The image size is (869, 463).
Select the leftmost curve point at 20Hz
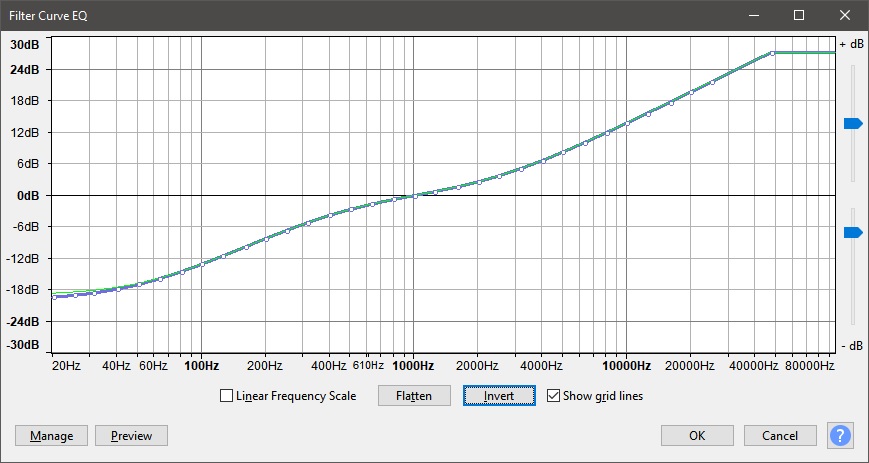[x=54, y=298]
